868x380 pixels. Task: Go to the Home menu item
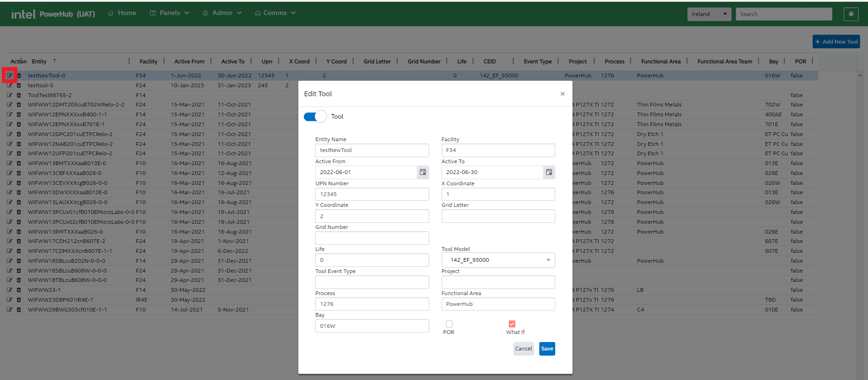[122, 13]
